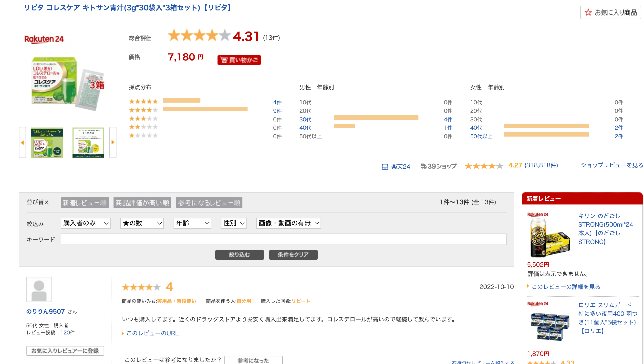Click the 絞り込む filter button

click(x=239, y=255)
